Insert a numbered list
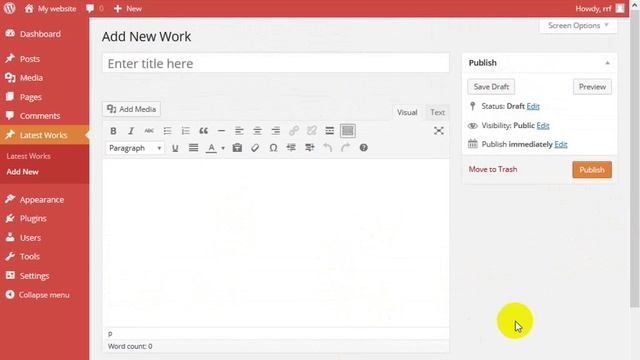Screen dimensions: 640x360 (x=185, y=131)
